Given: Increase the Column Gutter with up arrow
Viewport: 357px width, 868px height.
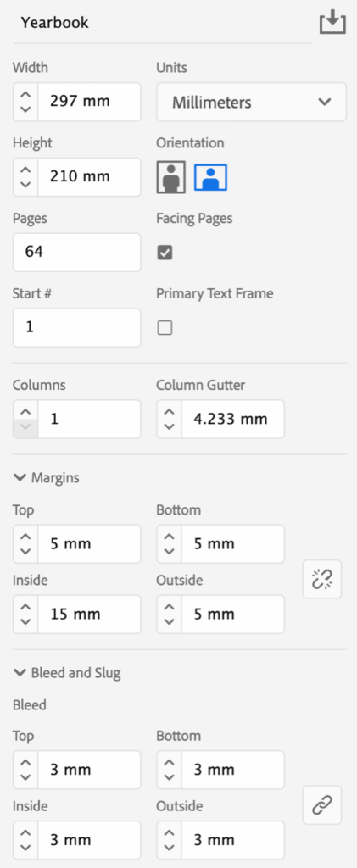Looking at the screenshot, I should [x=170, y=412].
